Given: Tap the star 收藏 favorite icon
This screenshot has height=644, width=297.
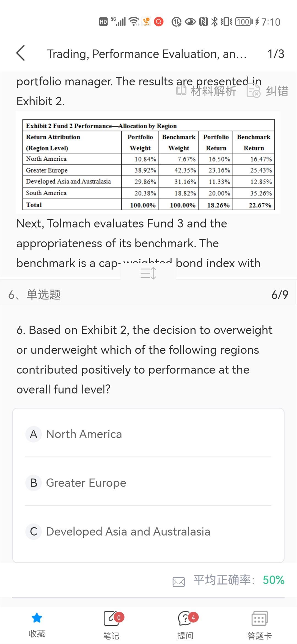Looking at the screenshot, I should pyautogui.click(x=37, y=618).
